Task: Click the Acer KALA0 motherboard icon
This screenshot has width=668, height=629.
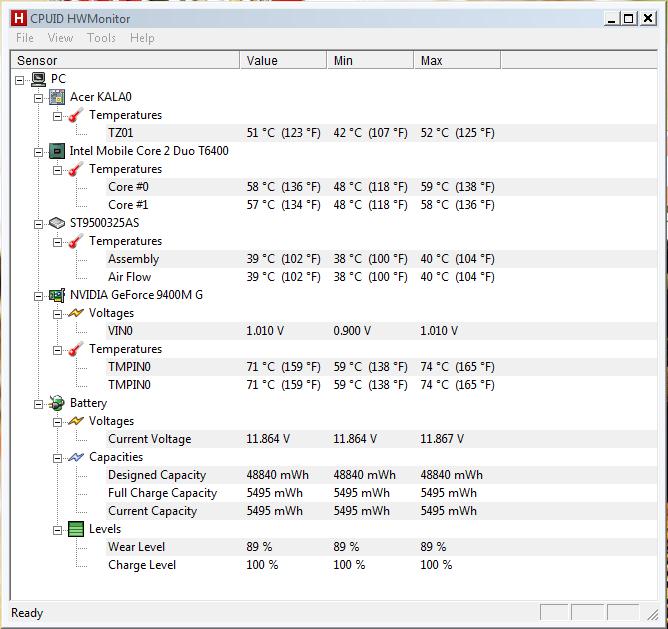Action: 57,97
